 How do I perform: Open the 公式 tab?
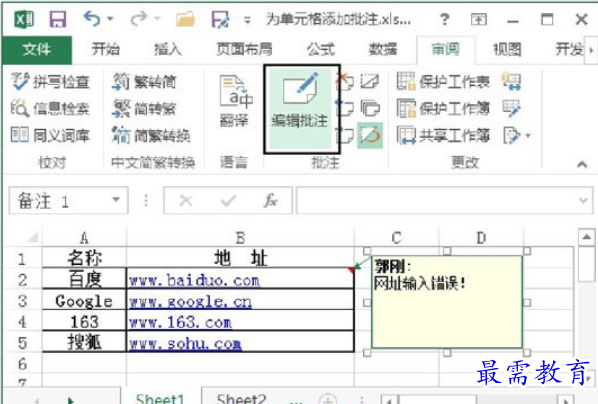(x=321, y=49)
